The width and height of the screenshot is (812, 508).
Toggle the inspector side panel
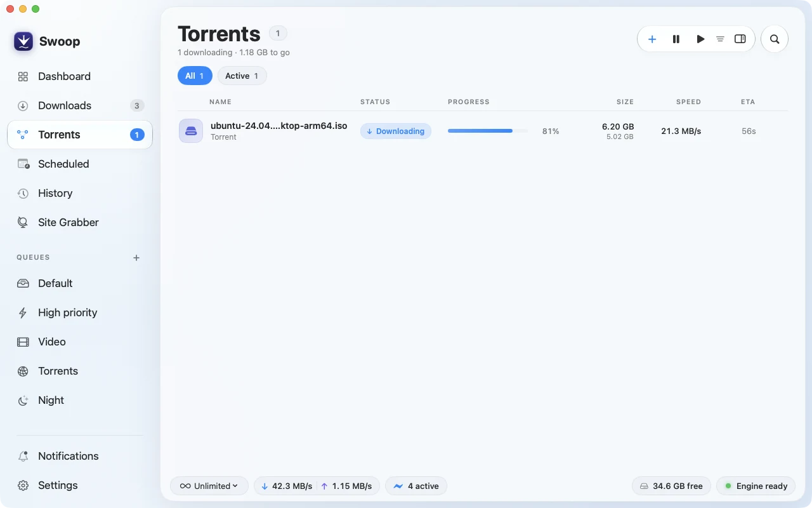tap(740, 39)
